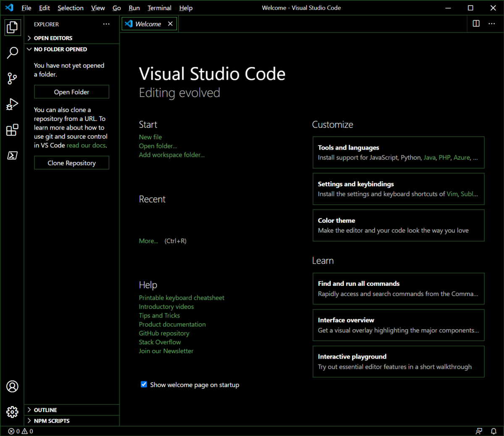The image size is (504, 436).
Task: Select the Run and Debug icon
Action: (x=12, y=104)
